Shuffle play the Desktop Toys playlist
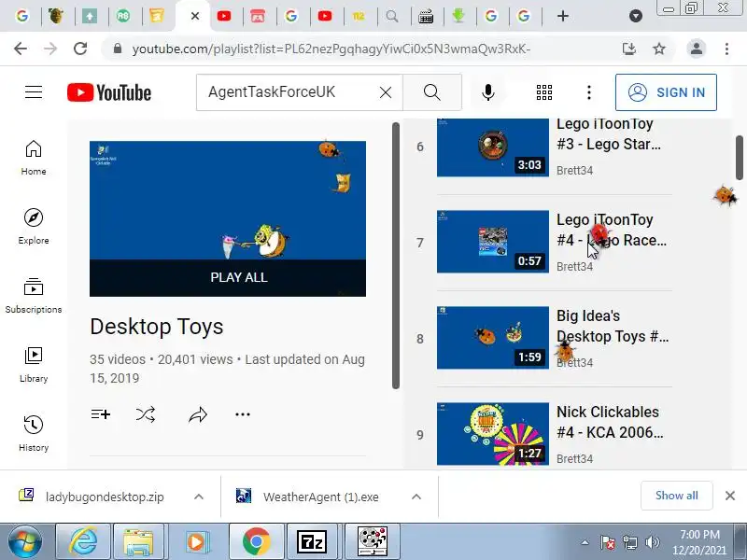The image size is (747, 560). coord(146,414)
